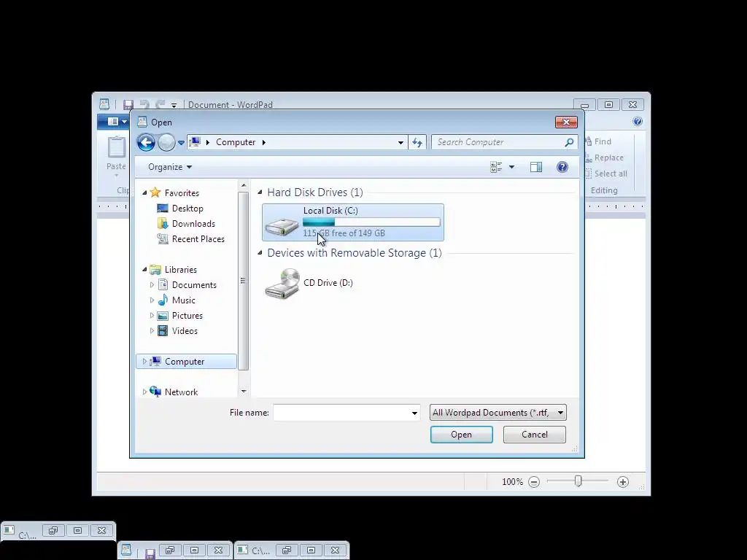Select Downloads under Favorites
The width and height of the screenshot is (747, 560).
193,224
